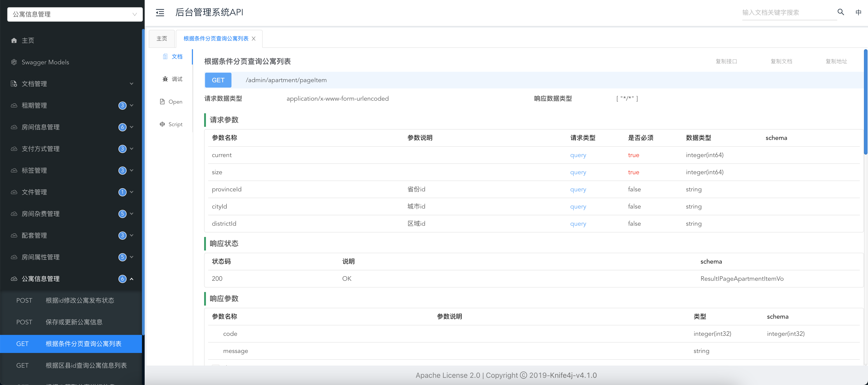The image size is (868, 385).
Task: Switch language using the 中 icon
Action: 859,12
